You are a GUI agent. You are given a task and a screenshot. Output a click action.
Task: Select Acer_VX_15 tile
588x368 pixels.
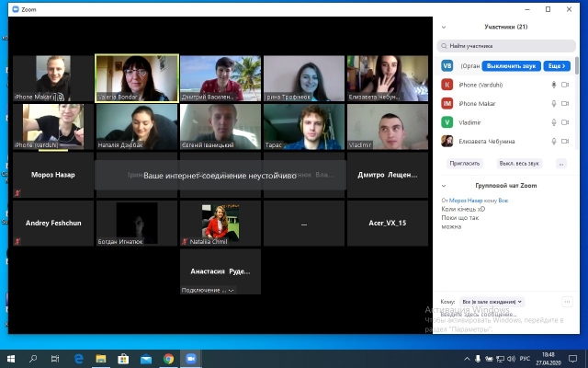click(388, 223)
